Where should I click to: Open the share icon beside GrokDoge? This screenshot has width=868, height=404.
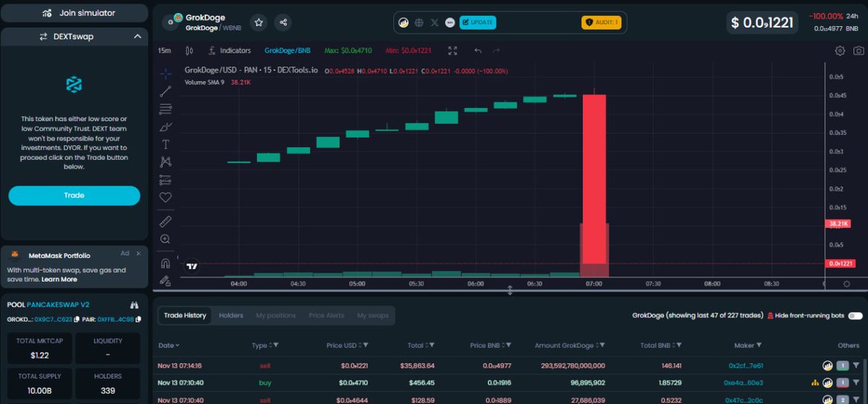[284, 22]
